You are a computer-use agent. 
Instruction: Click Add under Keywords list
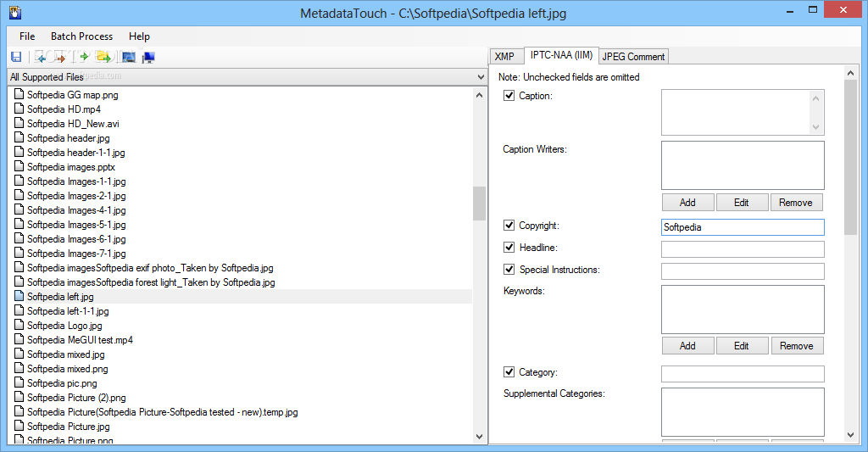click(687, 346)
